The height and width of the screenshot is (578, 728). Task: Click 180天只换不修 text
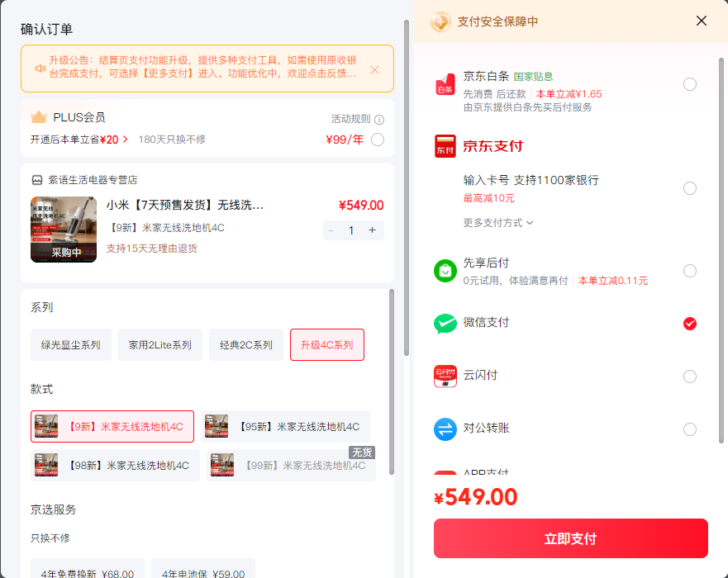click(172, 140)
